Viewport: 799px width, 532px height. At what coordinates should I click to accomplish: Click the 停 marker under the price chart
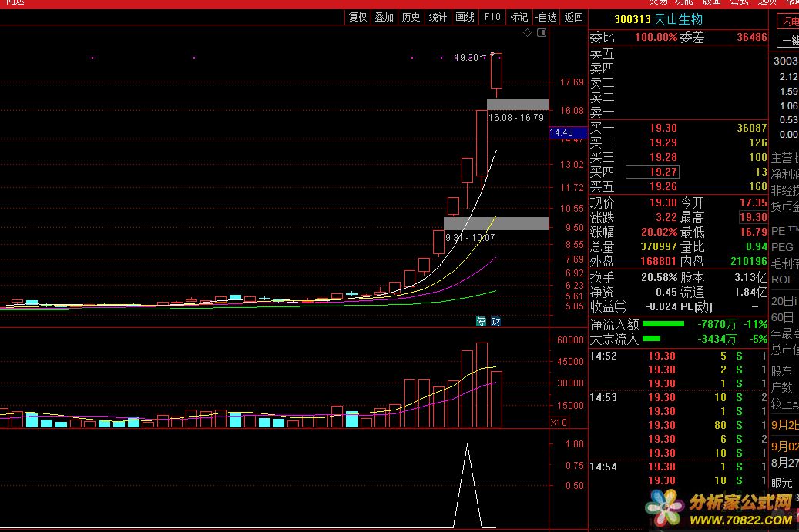pos(481,321)
